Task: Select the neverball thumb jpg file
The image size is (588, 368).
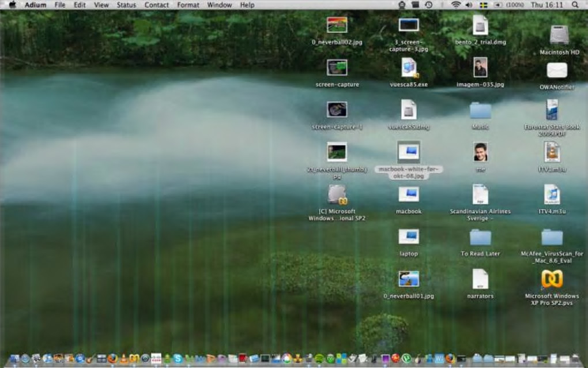Action: 337,152
